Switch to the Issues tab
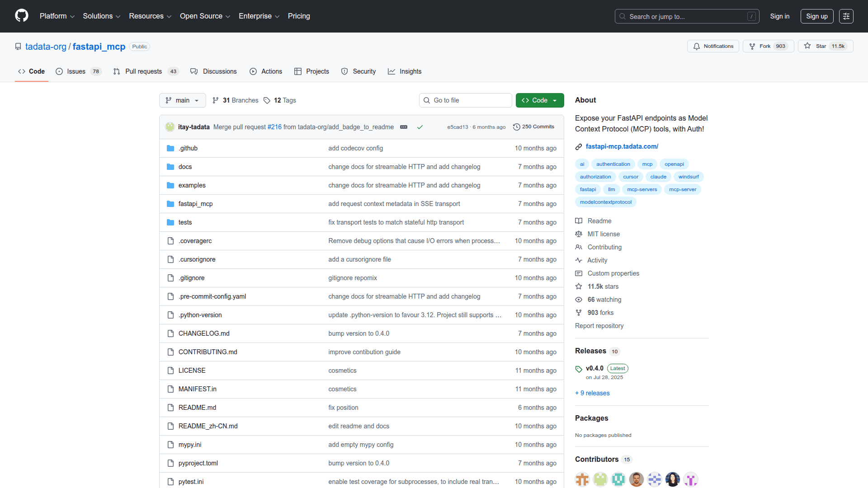 (76, 71)
